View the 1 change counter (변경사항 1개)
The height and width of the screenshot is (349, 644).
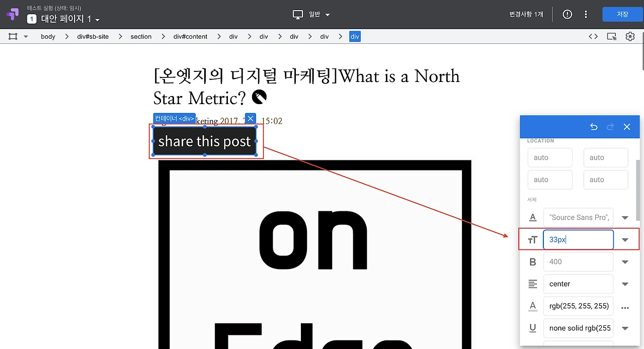tap(526, 14)
